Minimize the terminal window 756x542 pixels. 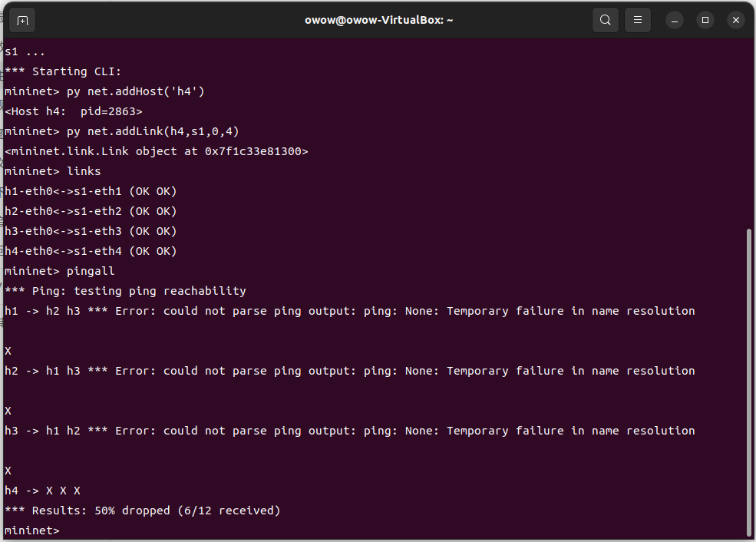[x=675, y=20]
